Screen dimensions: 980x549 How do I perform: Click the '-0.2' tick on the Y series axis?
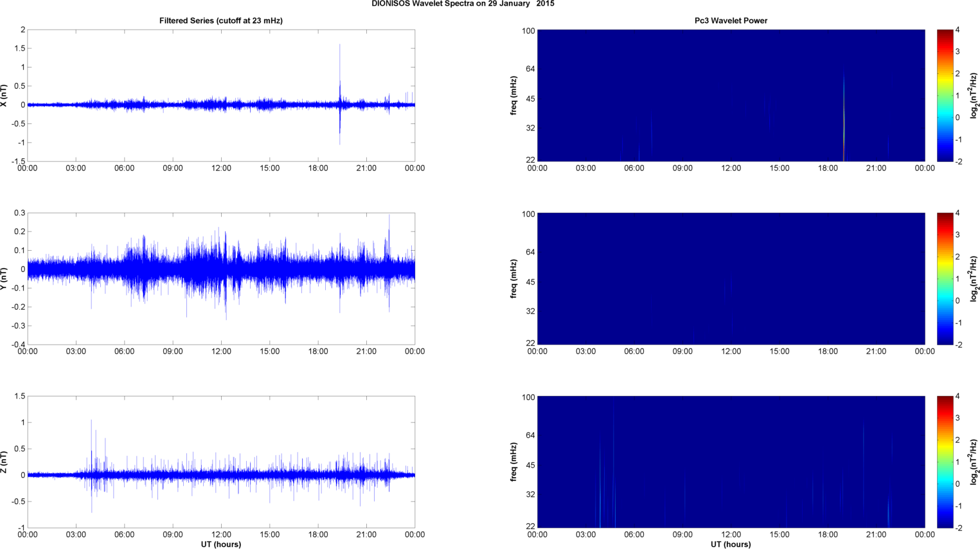pos(18,307)
